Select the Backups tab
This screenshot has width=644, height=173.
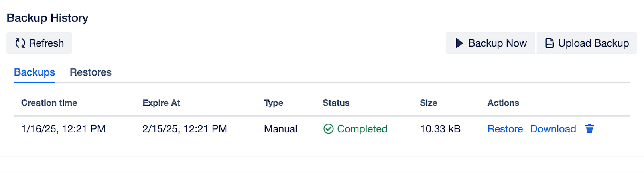[34, 72]
